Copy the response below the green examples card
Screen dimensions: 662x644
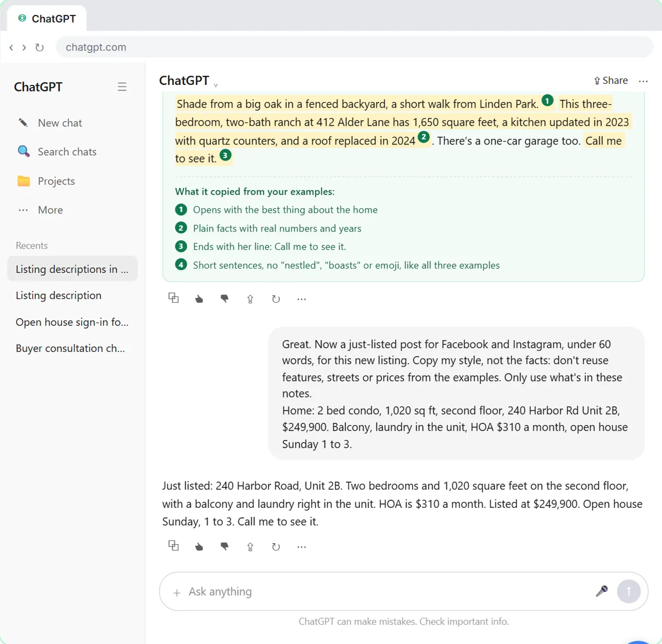tap(173, 298)
